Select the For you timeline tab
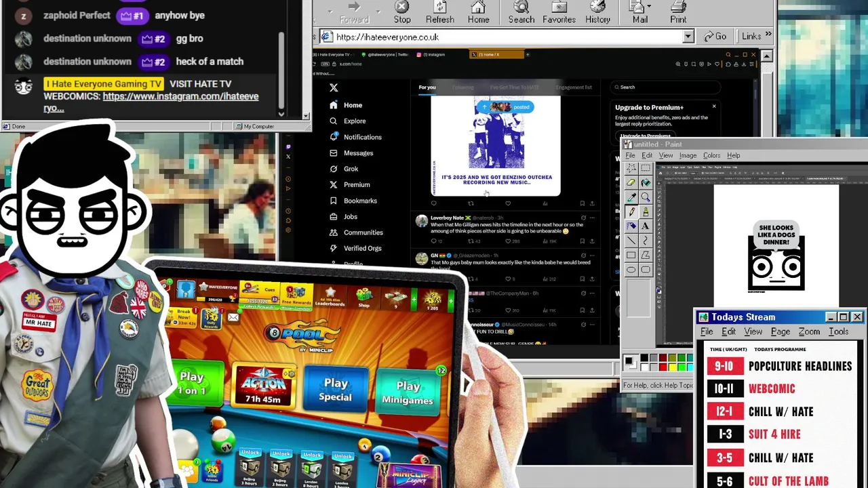Viewport: 868px width, 488px height. [x=427, y=87]
